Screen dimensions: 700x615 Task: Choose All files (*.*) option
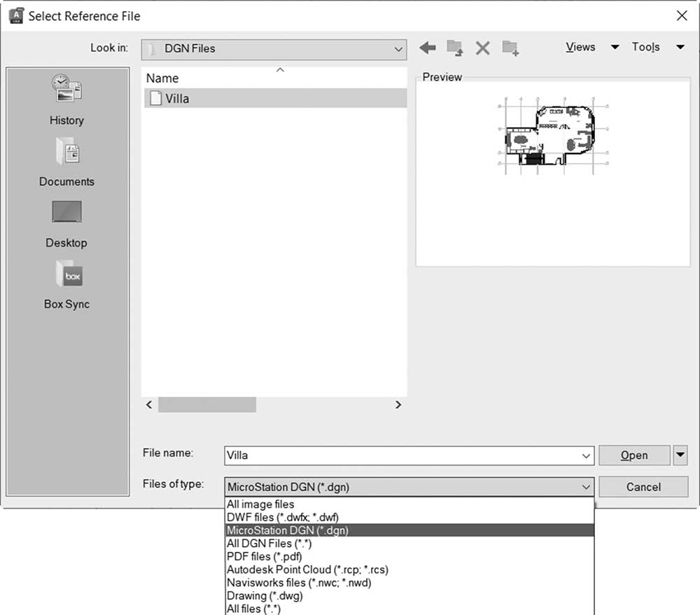pos(409,609)
